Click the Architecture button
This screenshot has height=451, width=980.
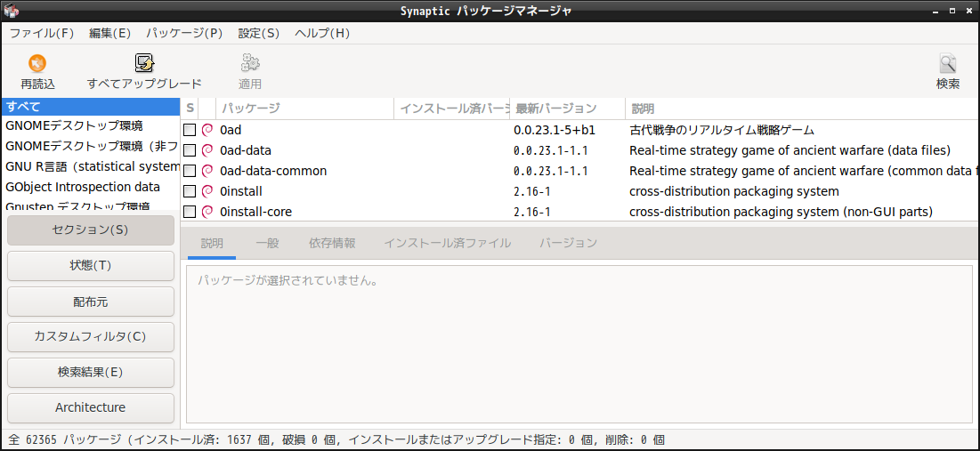click(91, 408)
